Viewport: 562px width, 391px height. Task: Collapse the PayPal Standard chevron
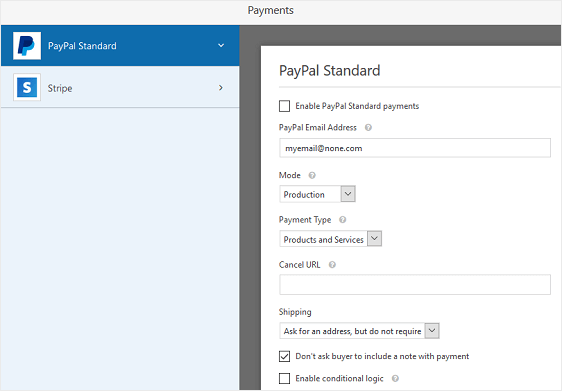pyautogui.click(x=221, y=46)
